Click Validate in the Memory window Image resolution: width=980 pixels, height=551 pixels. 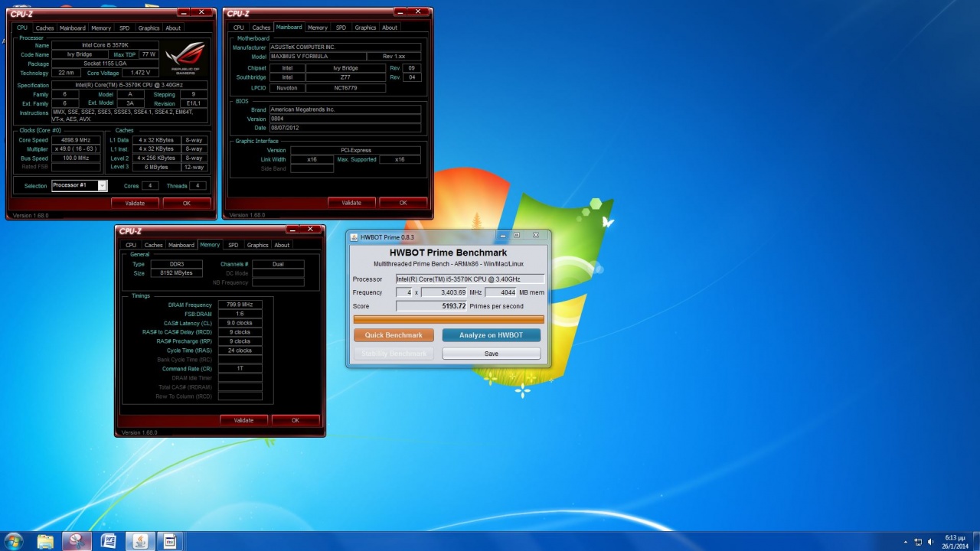(x=243, y=420)
